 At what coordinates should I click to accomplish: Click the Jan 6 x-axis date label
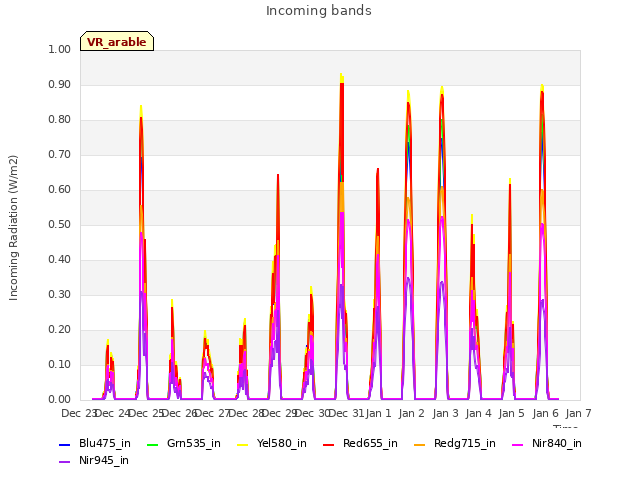pos(546,413)
